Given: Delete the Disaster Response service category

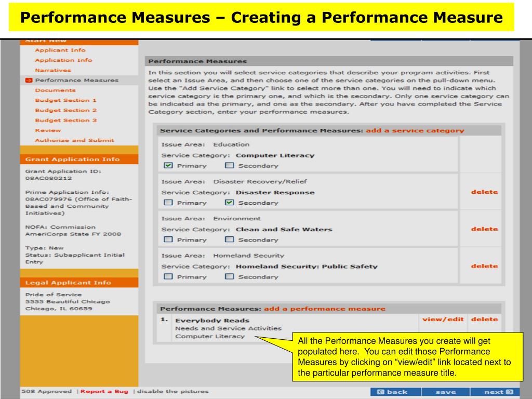Looking at the screenshot, I should click(x=485, y=192).
